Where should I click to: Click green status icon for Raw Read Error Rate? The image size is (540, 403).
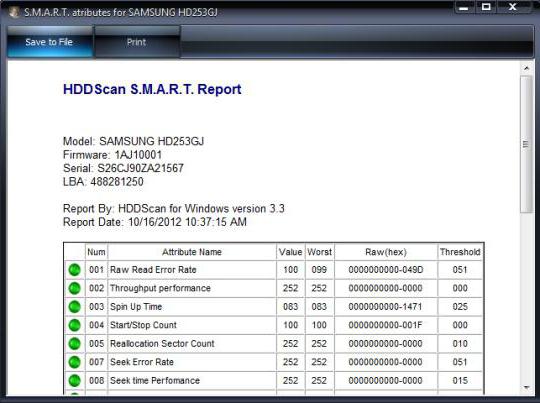[x=74, y=270]
